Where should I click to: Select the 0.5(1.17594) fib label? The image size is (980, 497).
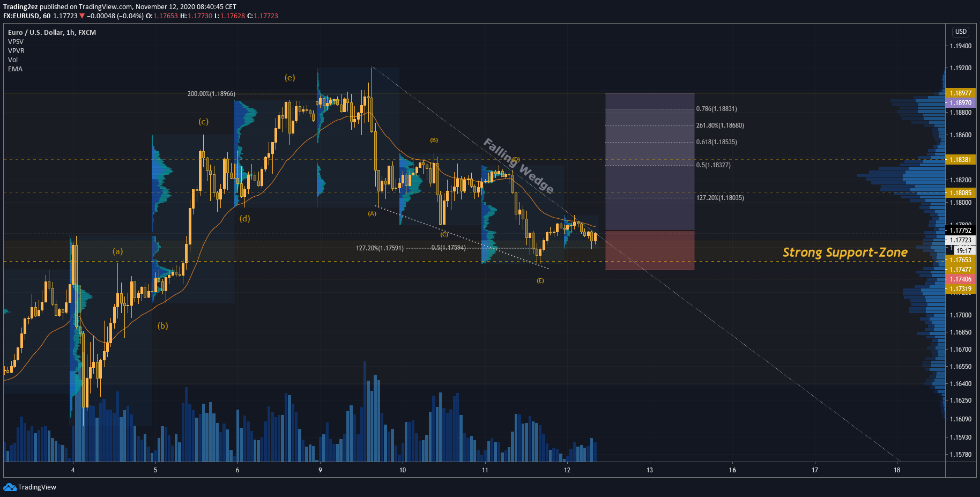click(449, 248)
